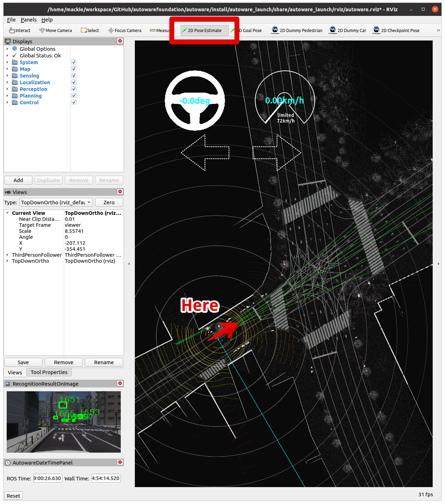Viewport: 445px width, 504px height.
Task: Close the Displays panel
Action: click(120, 41)
